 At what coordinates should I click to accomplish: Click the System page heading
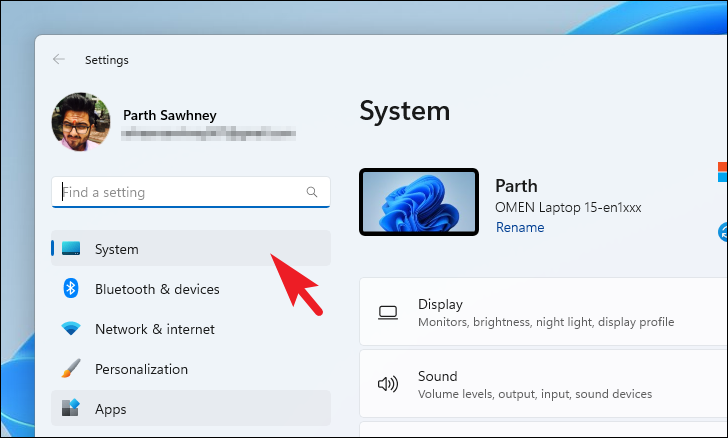tap(405, 111)
